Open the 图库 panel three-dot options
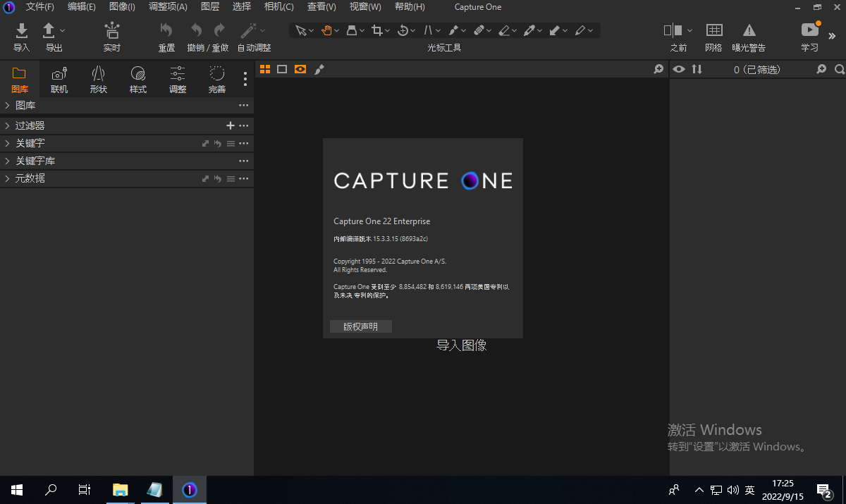Screen dimensions: 846x504 coord(244,105)
